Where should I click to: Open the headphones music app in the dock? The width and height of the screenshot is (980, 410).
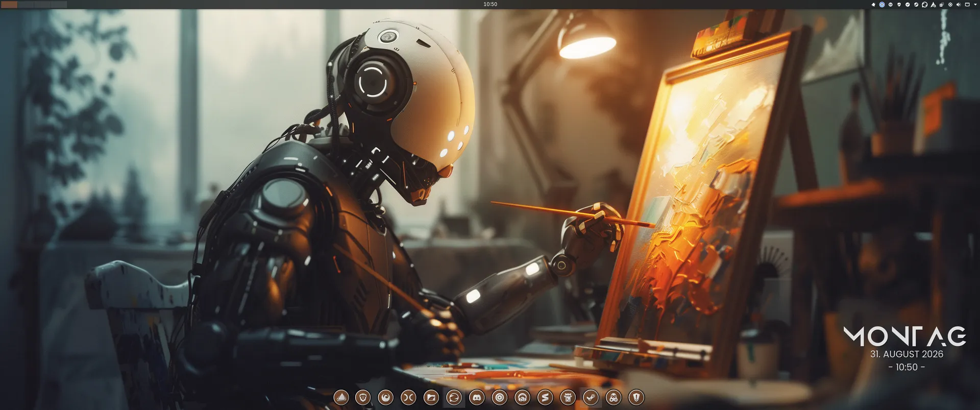522,397
